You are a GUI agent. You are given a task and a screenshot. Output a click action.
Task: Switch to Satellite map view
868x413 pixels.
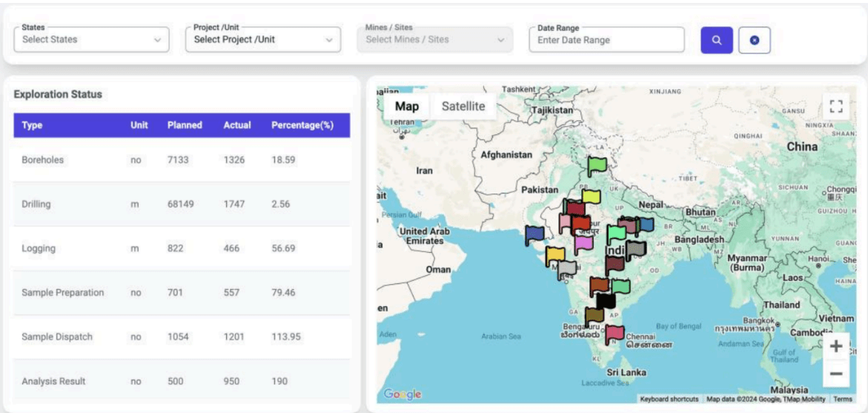(x=463, y=106)
